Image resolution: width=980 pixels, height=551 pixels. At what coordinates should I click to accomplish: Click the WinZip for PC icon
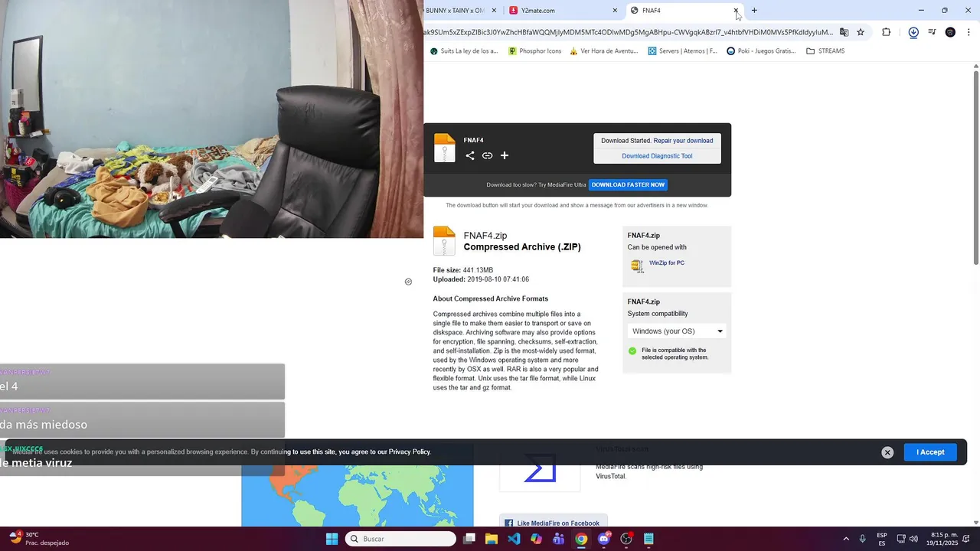coord(637,266)
